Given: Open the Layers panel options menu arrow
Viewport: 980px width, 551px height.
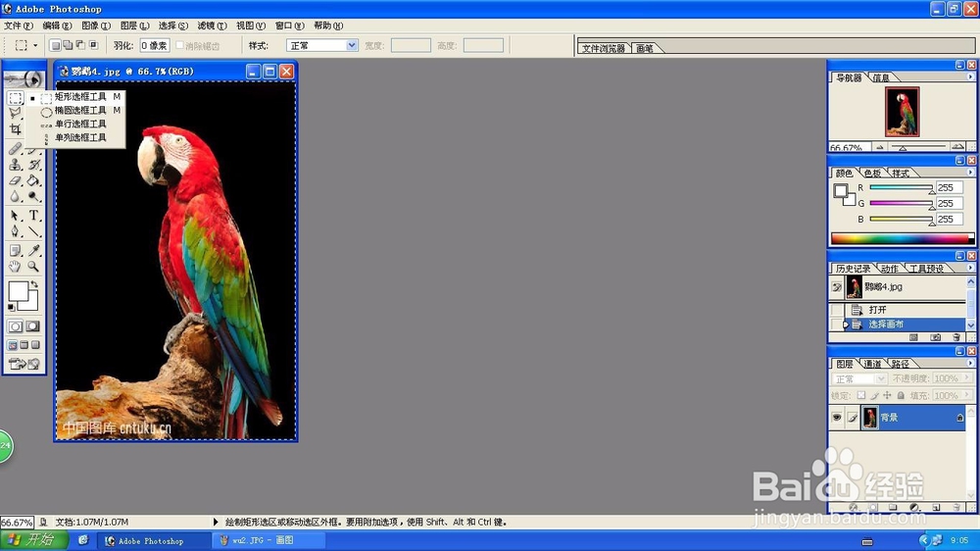Looking at the screenshot, I should pyautogui.click(x=970, y=363).
